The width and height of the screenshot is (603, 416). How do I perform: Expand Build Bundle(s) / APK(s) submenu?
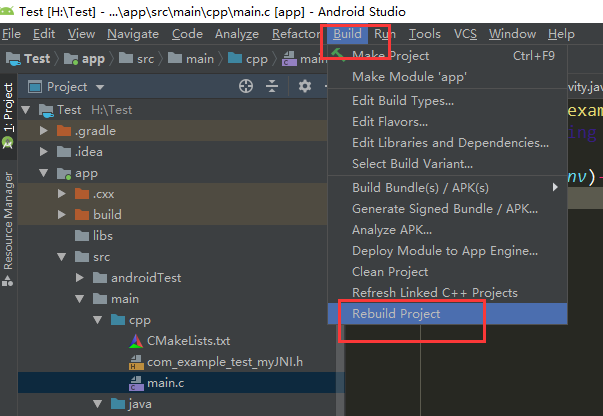tap(447, 188)
